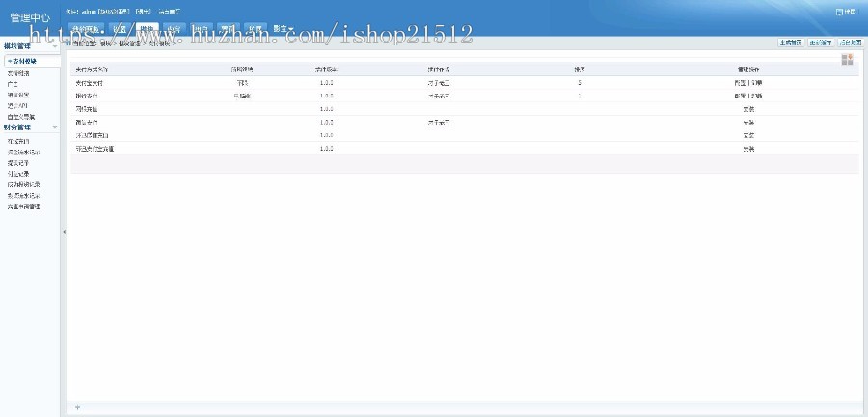The image size is (868, 417).
Task: Click the 生成首页 button
Action: [791, 42]
